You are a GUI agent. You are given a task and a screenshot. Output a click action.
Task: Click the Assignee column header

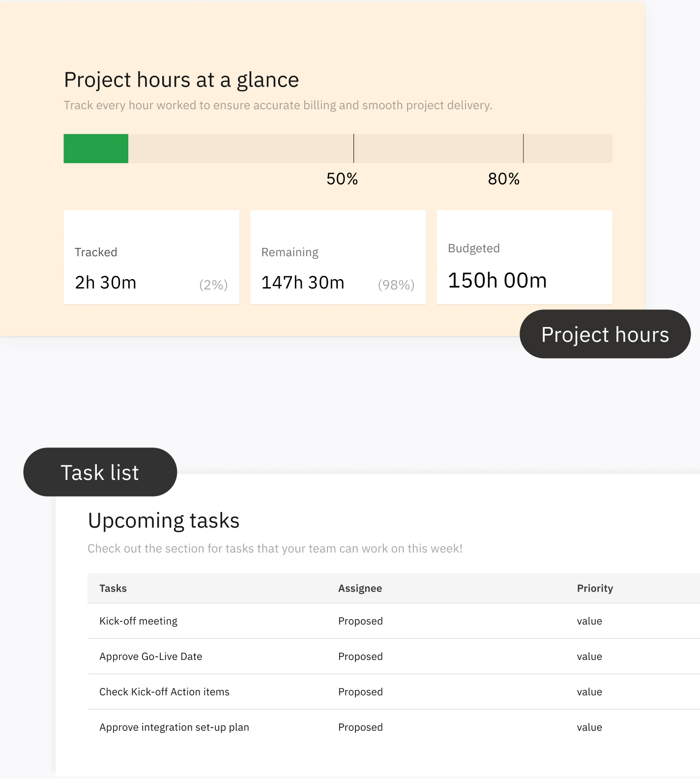click(x=360, y=588)
